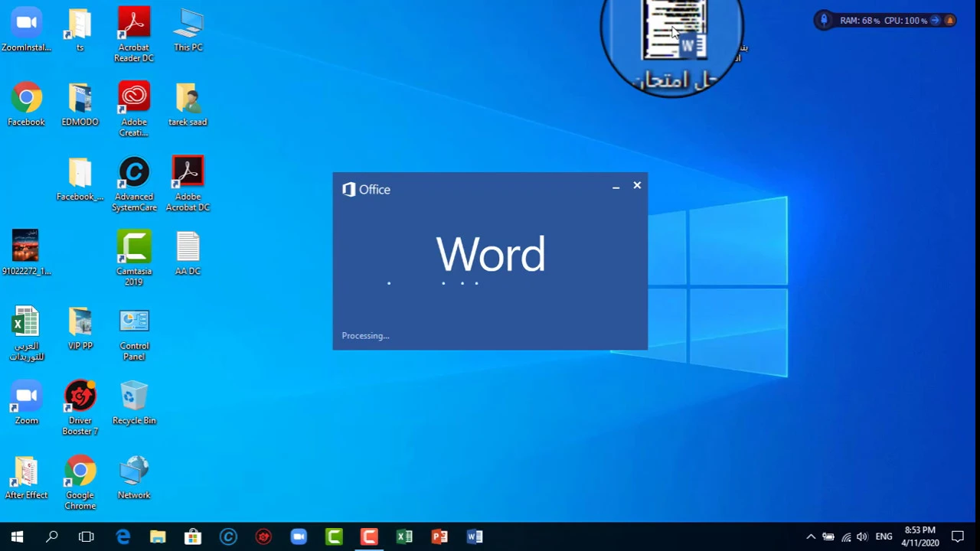The image size is (980, 551).
Task: Switch ENG input language indicator
Action: coord(884,536)
